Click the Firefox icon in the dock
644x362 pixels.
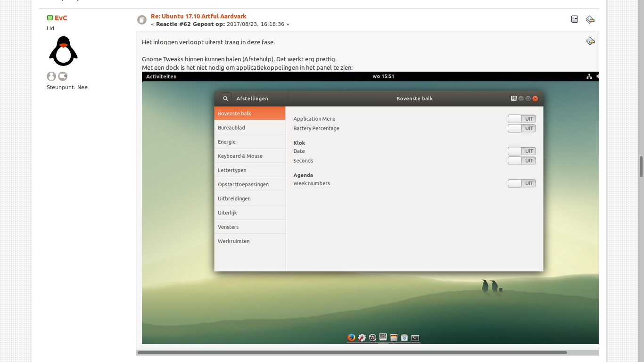(351, 337)
